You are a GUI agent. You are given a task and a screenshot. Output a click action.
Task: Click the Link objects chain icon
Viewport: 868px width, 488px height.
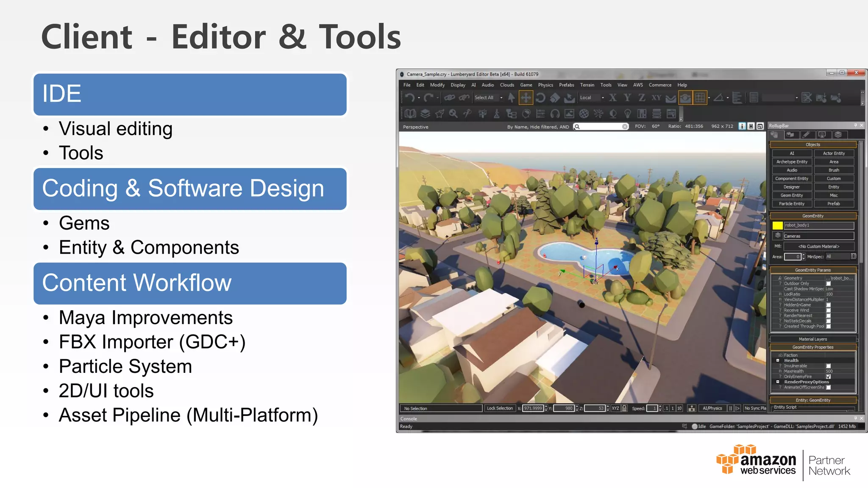[449, 98]
